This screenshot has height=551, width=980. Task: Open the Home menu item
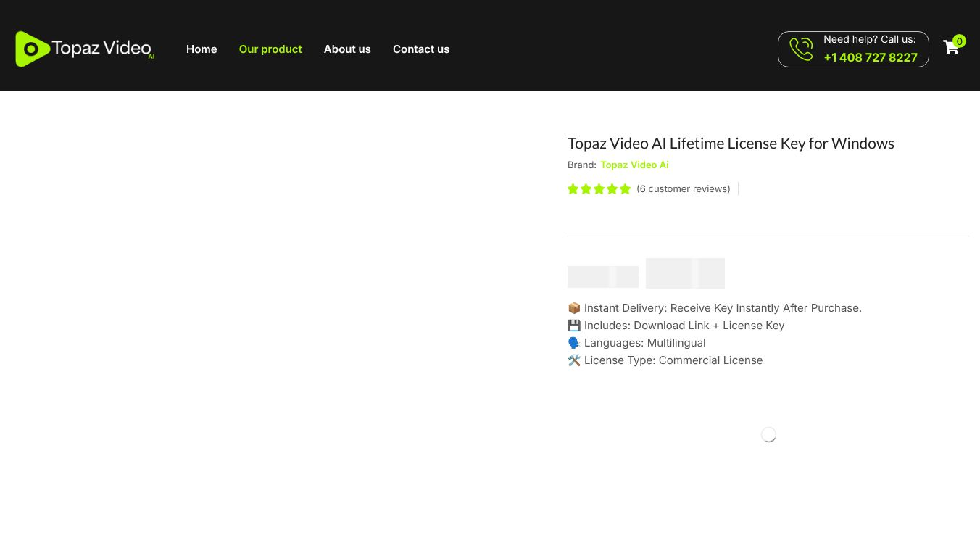tap(202, 49)
